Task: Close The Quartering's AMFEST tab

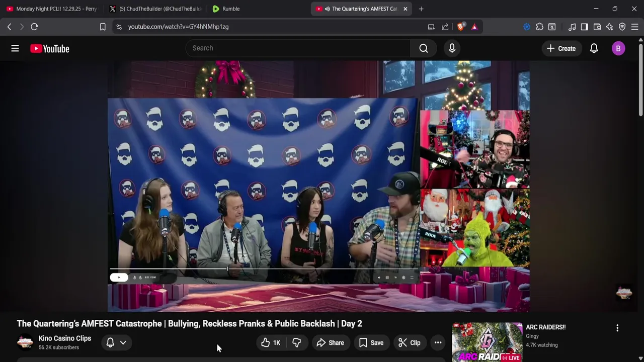Action: pos(406,9)
